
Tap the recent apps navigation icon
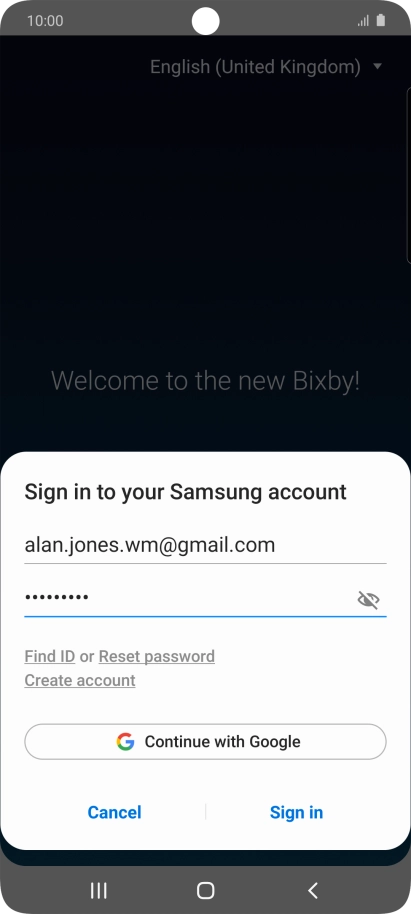pos(99,890)
